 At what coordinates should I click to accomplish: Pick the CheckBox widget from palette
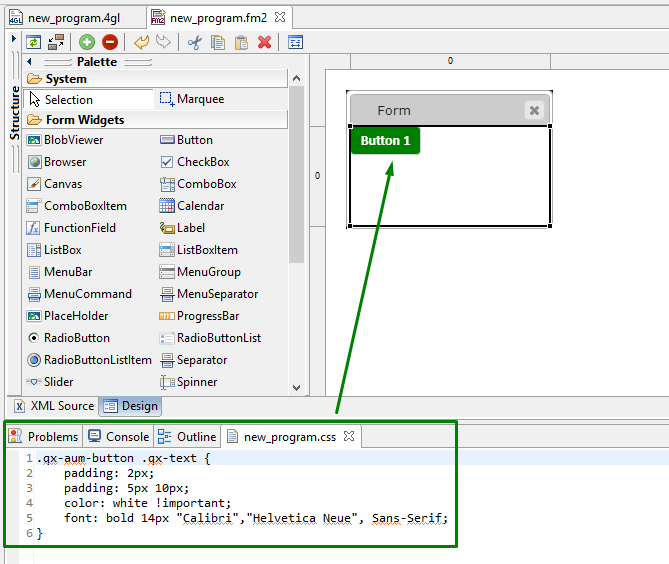(202, 162)
